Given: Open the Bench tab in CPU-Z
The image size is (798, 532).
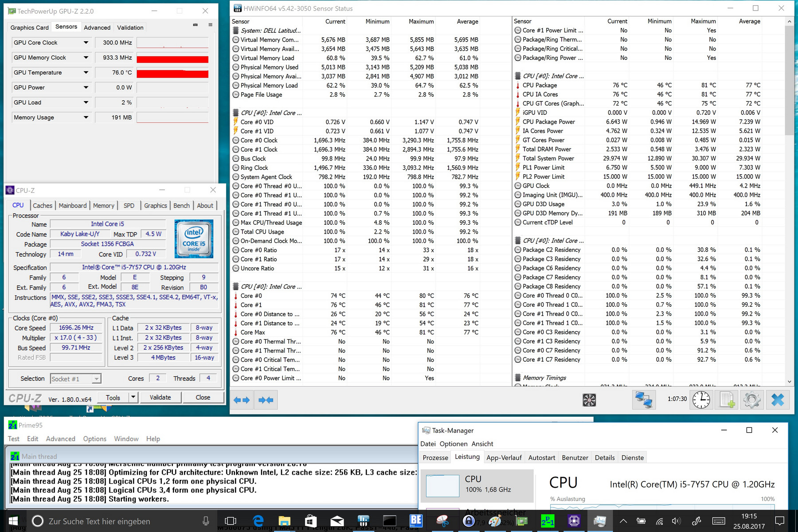Looking at the screenshot, I should click(x=181, y=205).
